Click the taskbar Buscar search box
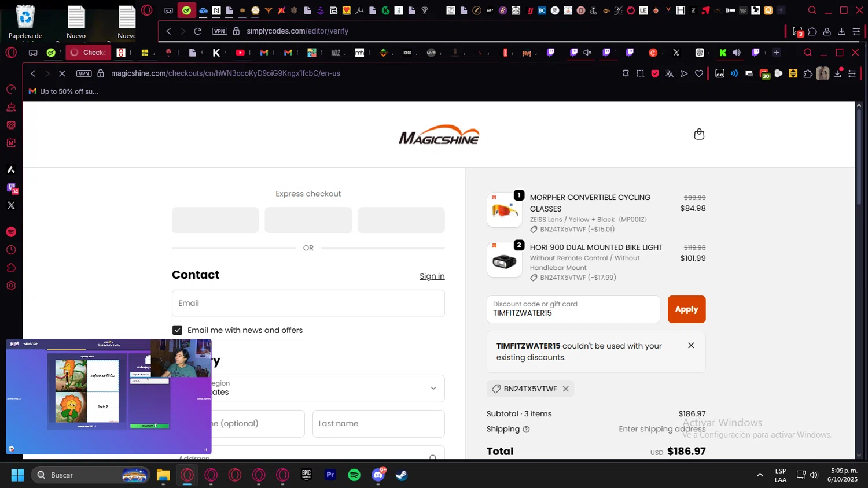Viewport: 868px width, 488px height. tap(90, 475)
